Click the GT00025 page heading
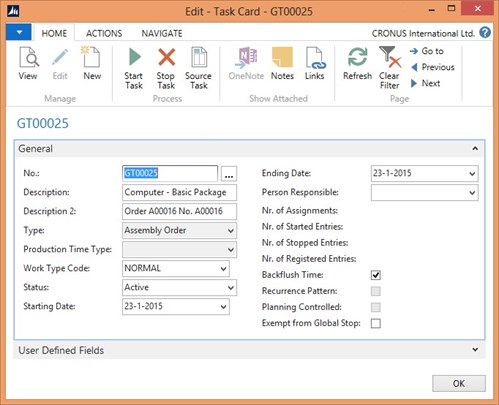This screenshot has width=499, height=405. (43, 123)
